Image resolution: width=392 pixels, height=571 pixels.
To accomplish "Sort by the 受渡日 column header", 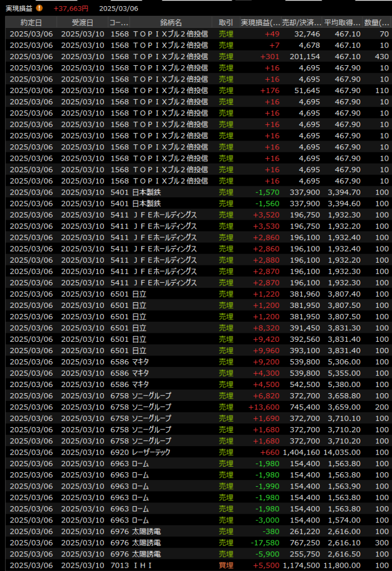I will pos(82,22).
